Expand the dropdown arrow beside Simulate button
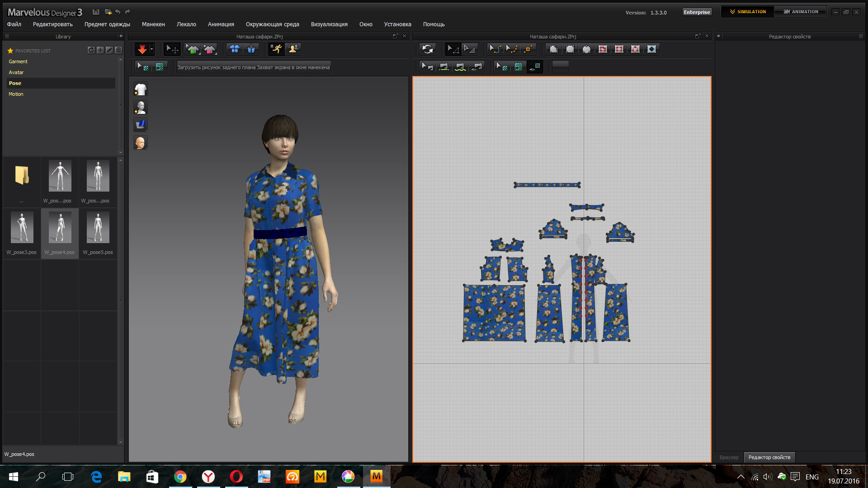 tap(152, 49)
